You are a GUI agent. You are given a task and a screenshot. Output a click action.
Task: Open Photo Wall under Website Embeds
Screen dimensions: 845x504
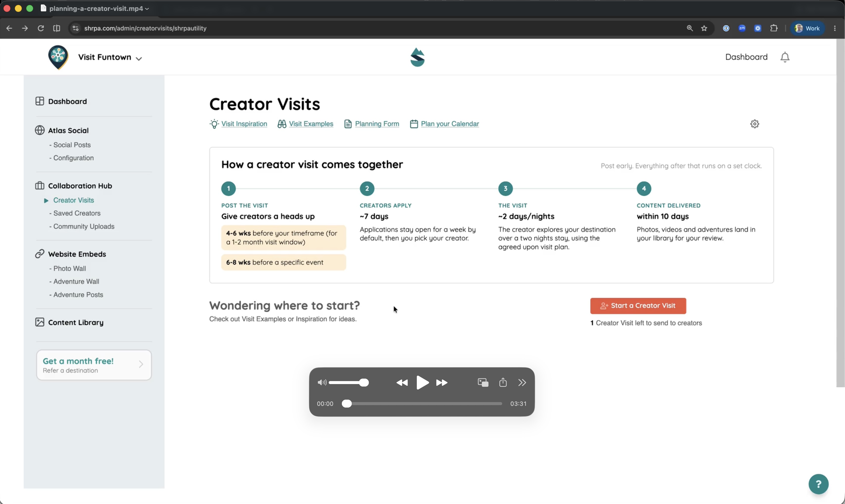pos(70,269)
